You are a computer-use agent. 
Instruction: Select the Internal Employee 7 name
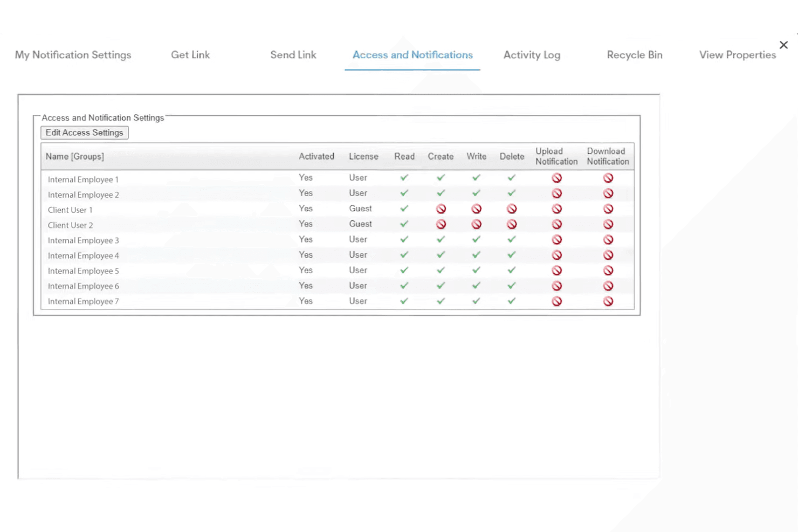[84, 301]
